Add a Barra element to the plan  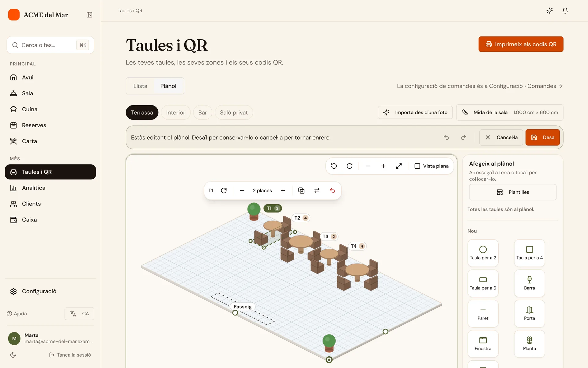tap(530, 283)
